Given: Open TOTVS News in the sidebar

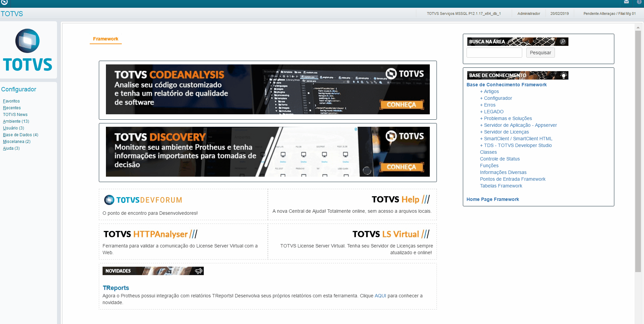Looking at the screenshot, I should click(x=15, y=115).
